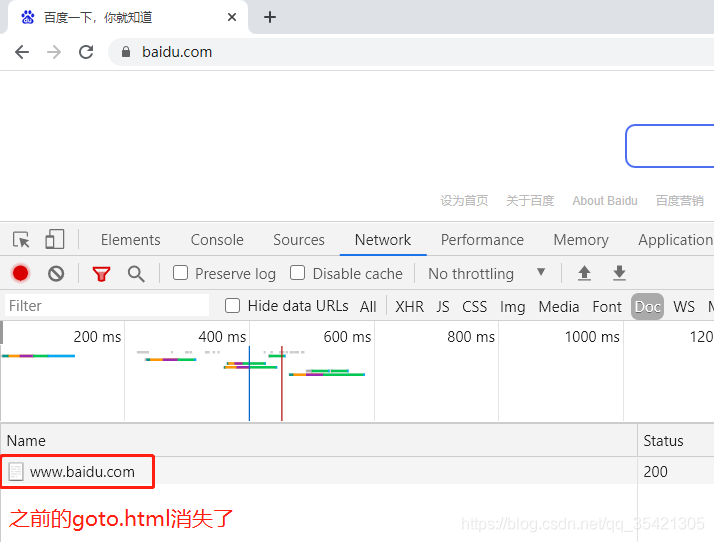The height and width of the screenshot is (542, 714).
Task: Open the network search magnifier
Action: pyautogui.click(x=136, y=274)
